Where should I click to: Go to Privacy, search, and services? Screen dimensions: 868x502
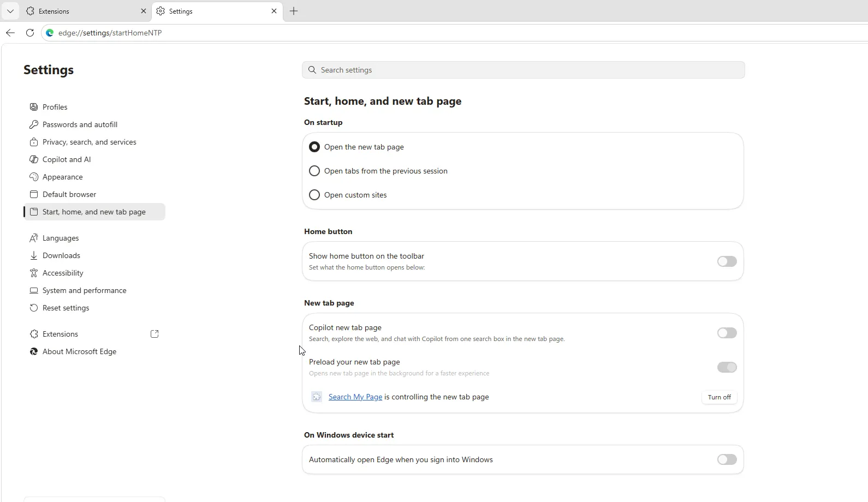point(94,142)
